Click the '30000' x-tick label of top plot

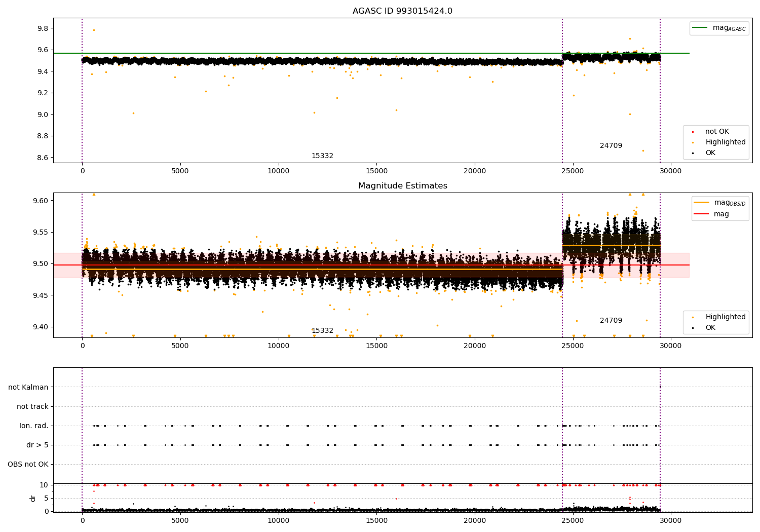[x=671, y=171]
